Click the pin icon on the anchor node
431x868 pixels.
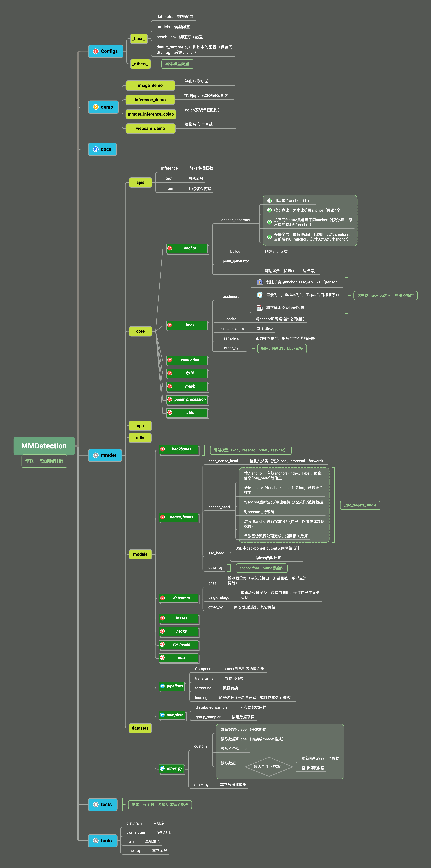[170, 248]
